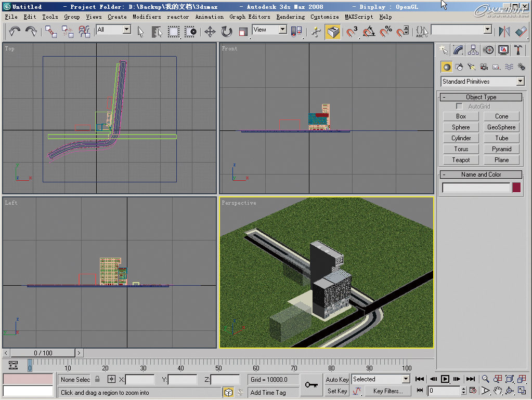Open the Modify panel tab

(x=458, y=50)
